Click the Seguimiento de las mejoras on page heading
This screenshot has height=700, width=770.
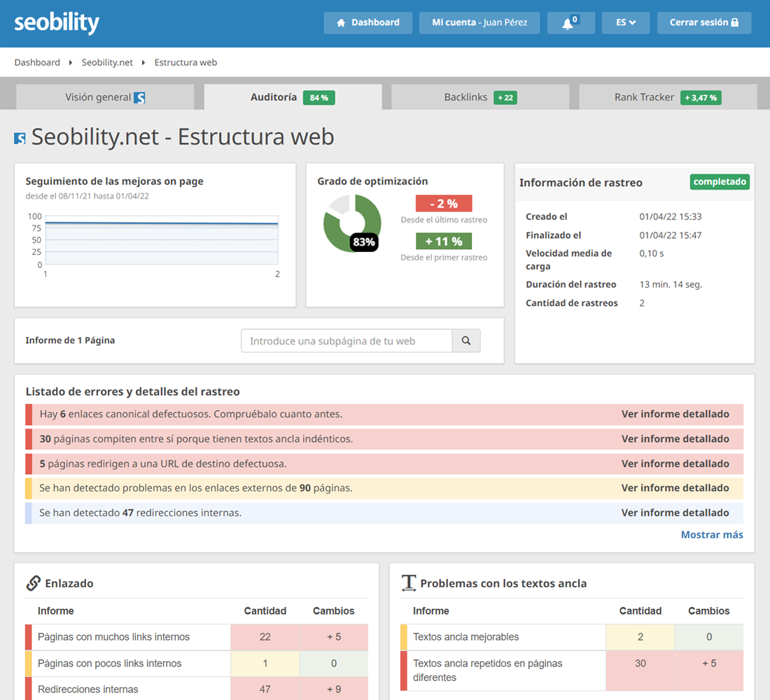pyautogui.click(x=114, y=181)
